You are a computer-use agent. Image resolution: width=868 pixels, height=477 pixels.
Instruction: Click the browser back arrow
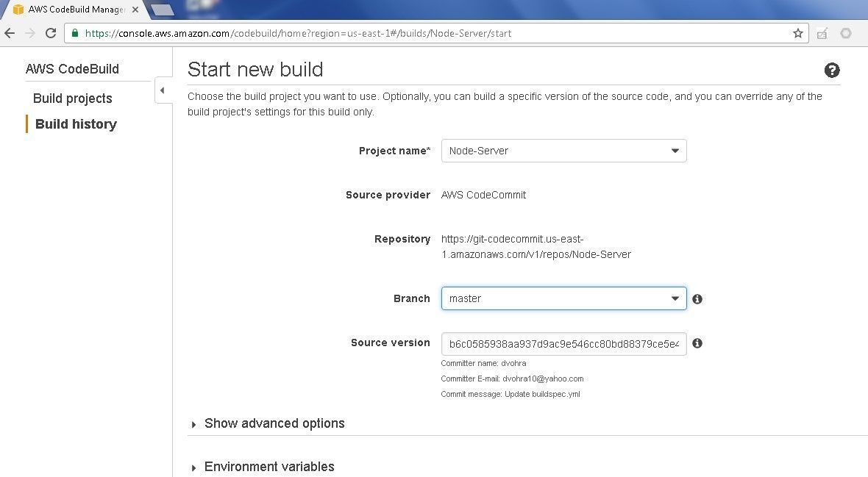click(x=10, y=33)
